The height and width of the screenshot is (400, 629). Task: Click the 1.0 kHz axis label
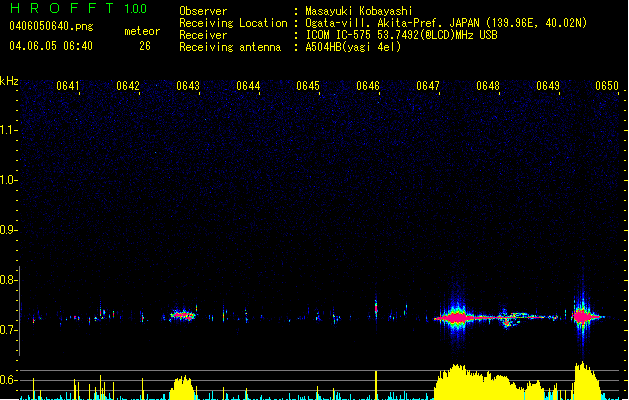tap(9, 180)
